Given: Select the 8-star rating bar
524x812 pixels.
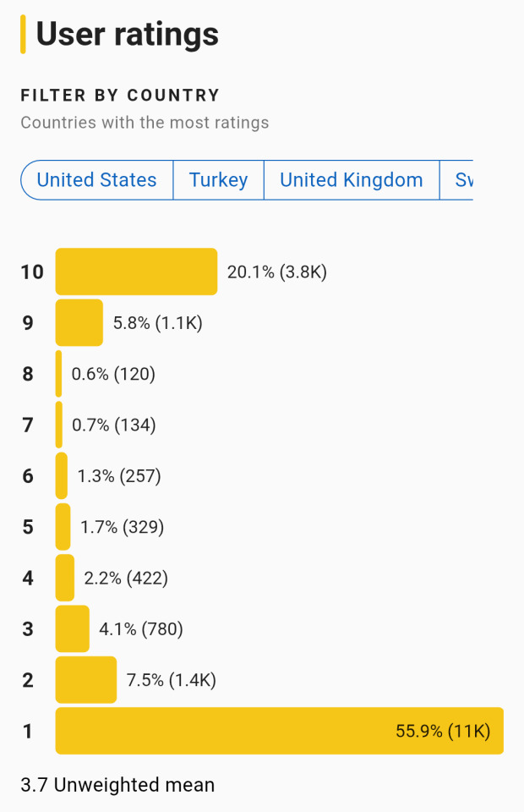Looking at the screenshot, I should [58, 373].
